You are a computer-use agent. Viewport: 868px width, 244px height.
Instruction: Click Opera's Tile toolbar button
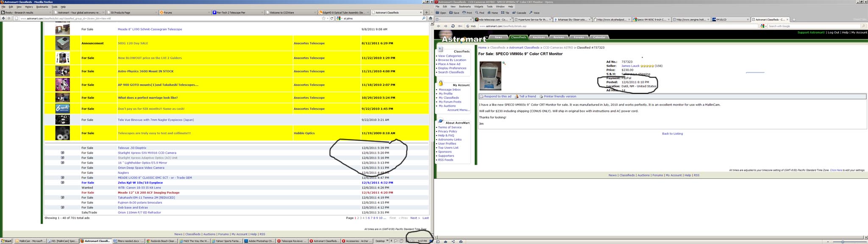(505, 13)
